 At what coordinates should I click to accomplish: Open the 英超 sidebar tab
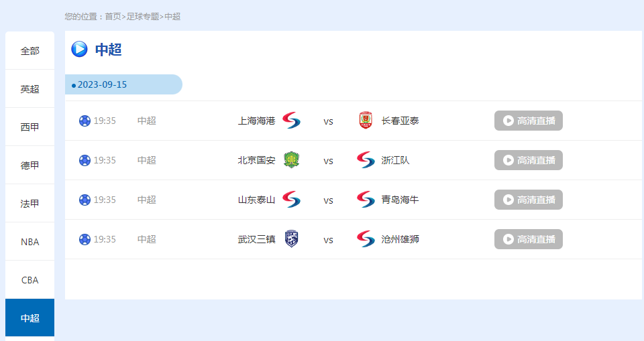30,89
